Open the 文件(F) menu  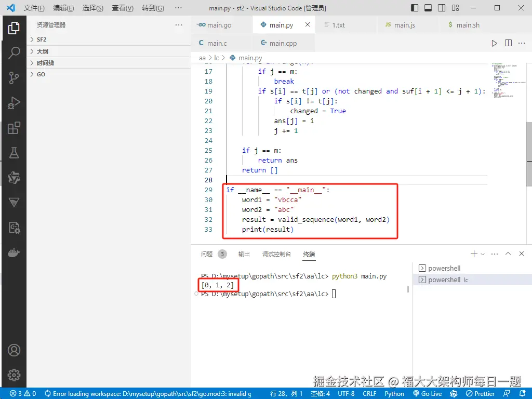[x=34, y=8]
